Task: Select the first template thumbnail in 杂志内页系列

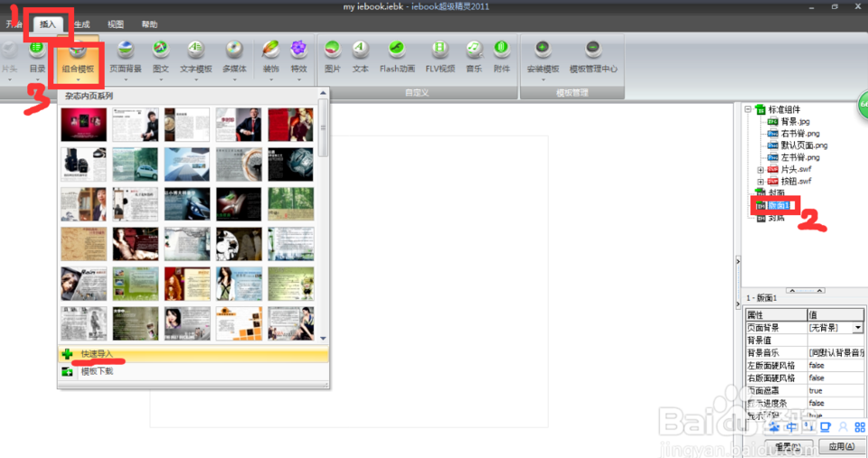Action: pyautogui.click(x=83, y=125)
